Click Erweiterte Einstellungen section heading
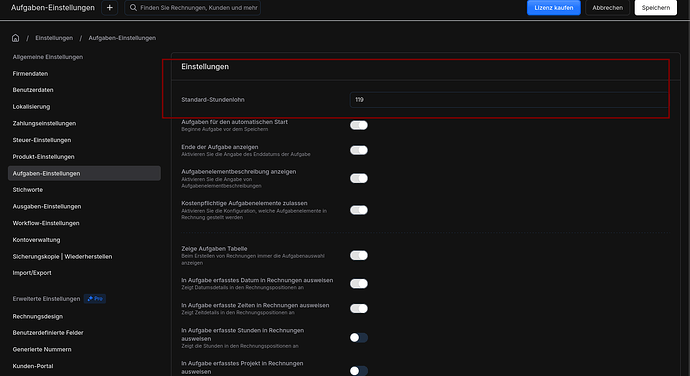The height and width of the screenshot is (376, 690). (46, 299)
